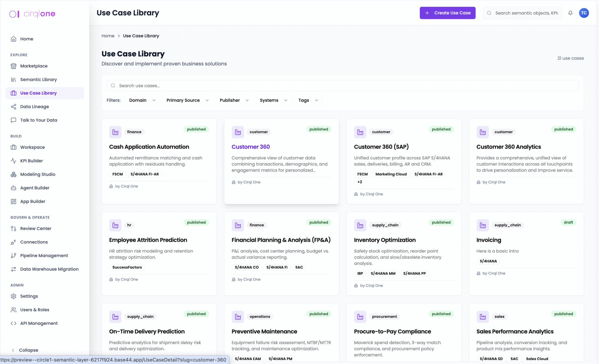Click the Marketplace storefront icon in sidebar

click(x=13, y=66)
